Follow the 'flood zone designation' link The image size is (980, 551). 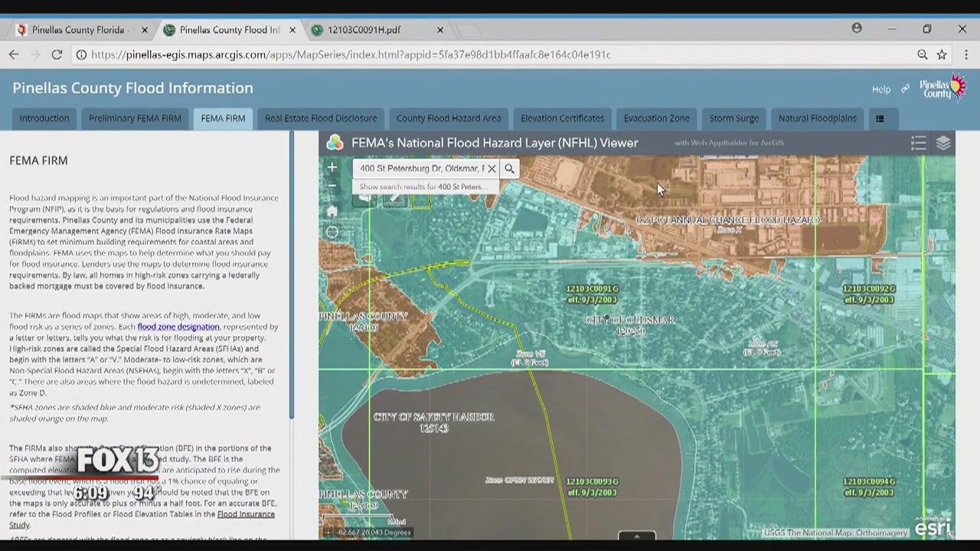[x=178, y=327]
